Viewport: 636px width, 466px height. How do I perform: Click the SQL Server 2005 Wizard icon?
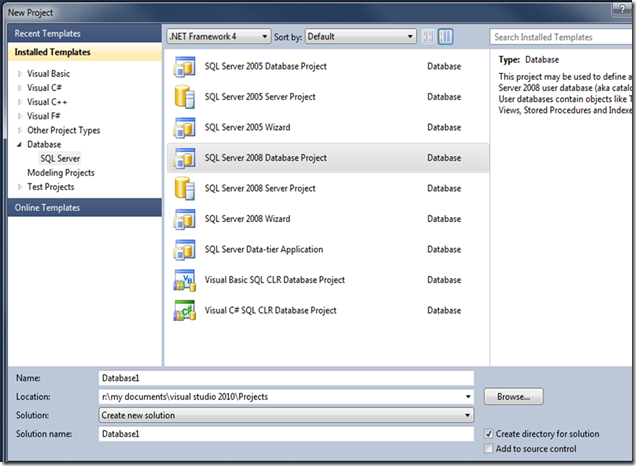click(x=185, y=128)
